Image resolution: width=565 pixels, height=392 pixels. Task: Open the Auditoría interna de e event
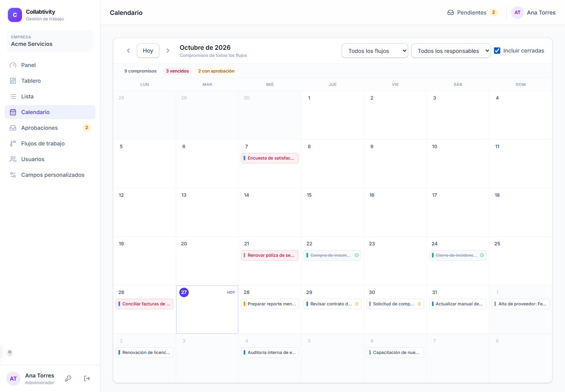[270, 352]
